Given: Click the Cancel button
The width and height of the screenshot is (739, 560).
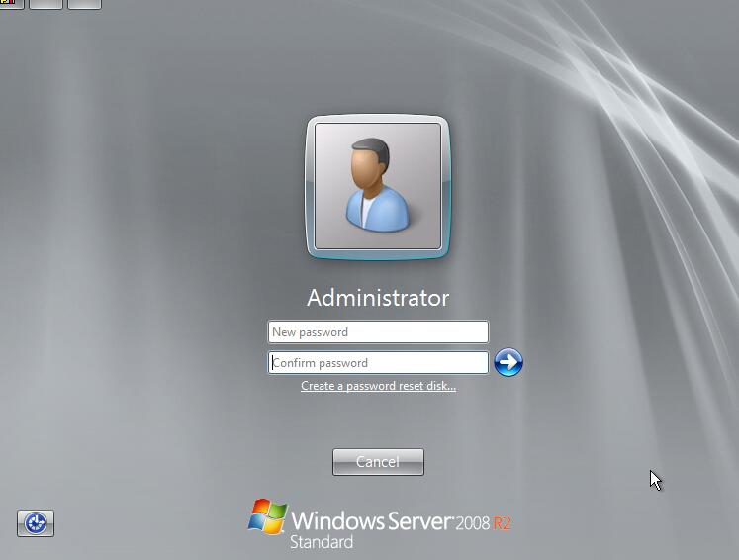Looking at the screenshot, I should click(378, 462).
